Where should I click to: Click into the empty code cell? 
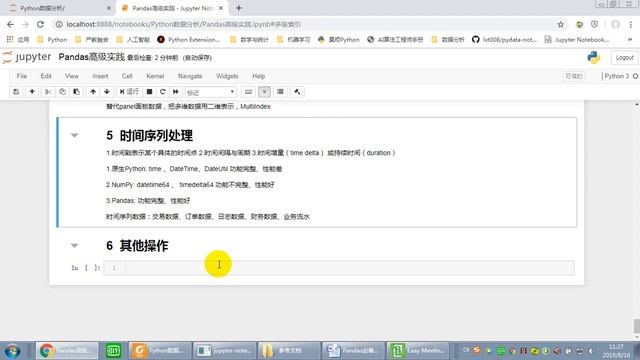349,268
